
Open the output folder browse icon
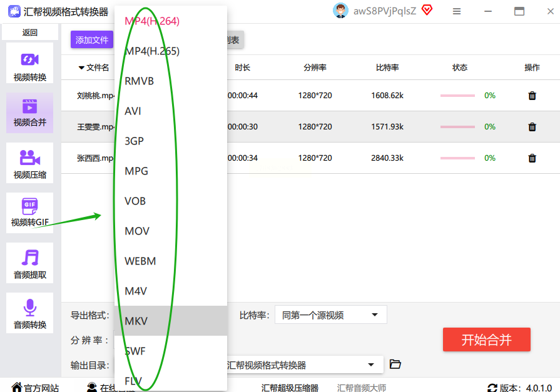(395, 364)
